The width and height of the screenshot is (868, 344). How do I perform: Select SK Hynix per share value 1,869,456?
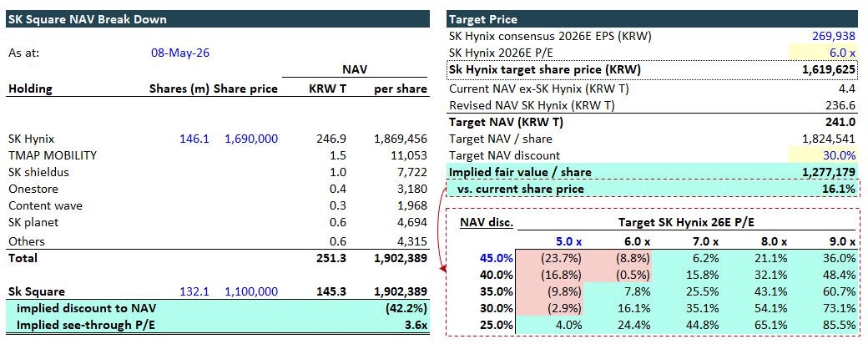[401, 139]
